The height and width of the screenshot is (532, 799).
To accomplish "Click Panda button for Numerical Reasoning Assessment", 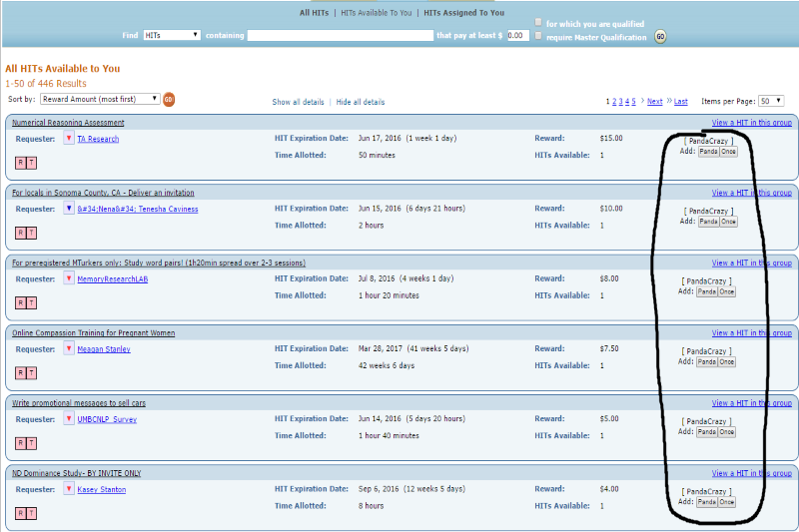I will coord(707,152).
